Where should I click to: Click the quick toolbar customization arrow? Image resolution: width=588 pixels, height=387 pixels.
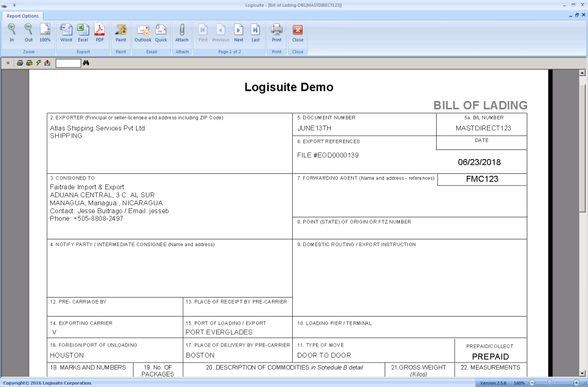[14, 5]
